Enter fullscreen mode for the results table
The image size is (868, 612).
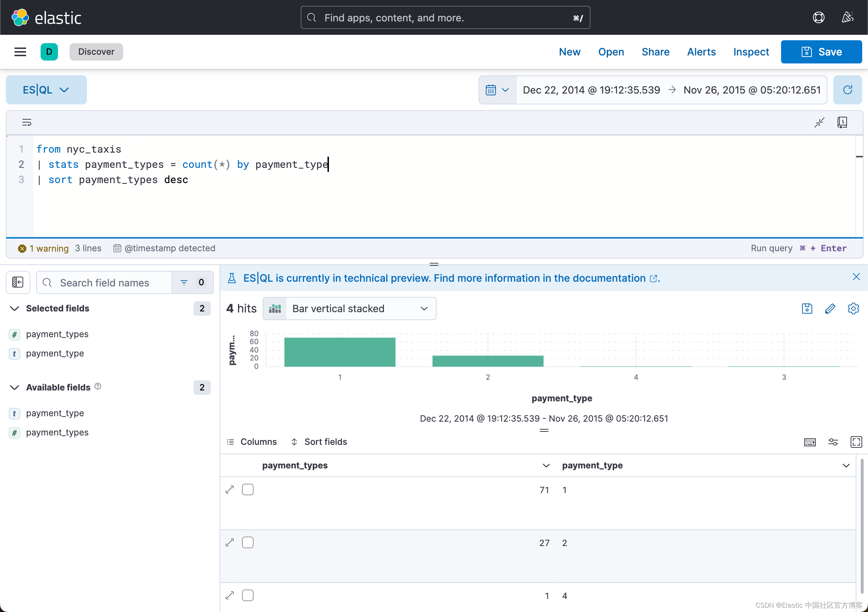[857, 442]
